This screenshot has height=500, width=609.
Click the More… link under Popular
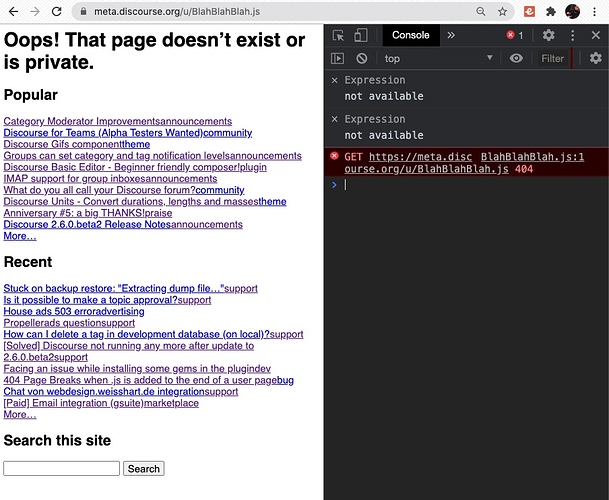(20, 236)
